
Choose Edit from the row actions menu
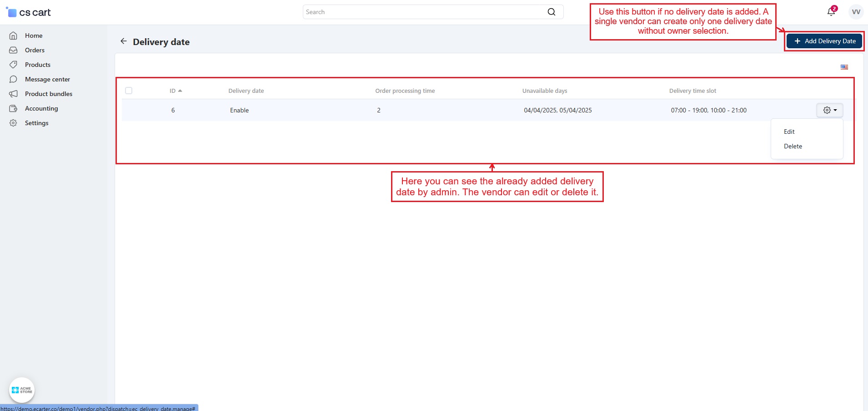(789, 132)
